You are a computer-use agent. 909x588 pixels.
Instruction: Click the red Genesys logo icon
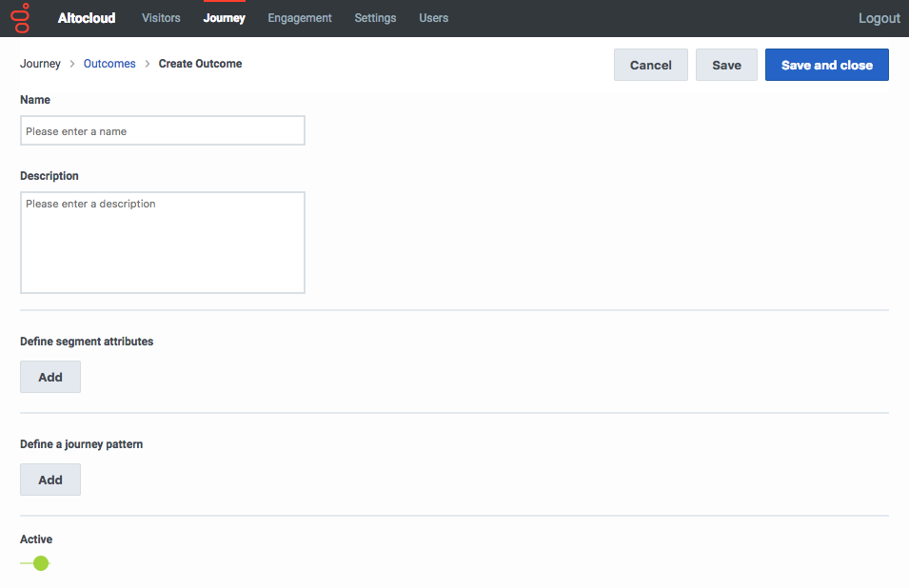coord(20,18)
